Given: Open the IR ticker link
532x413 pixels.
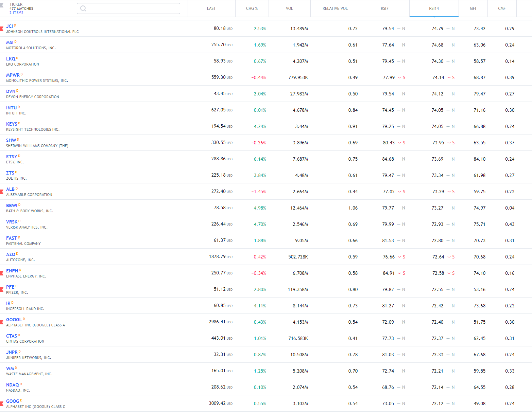Looking at the screenshot, I should [x=8, y=303].
